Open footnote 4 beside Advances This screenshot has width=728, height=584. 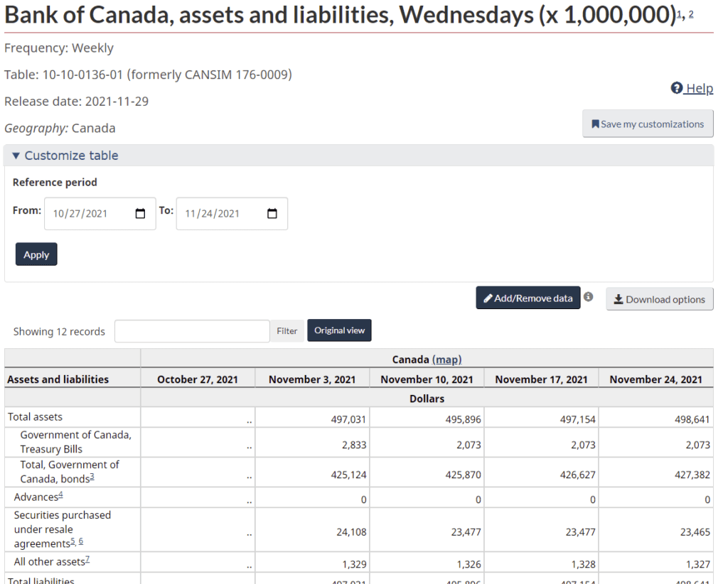(60, 495)
